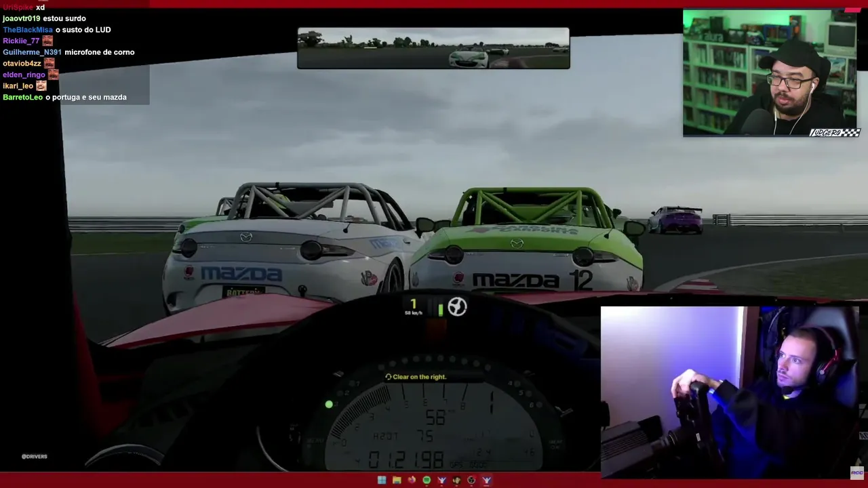Viewport: 868px width, 488px height.
Task: Open File Explorer from the taskbar
Action: pyautogui.click(x=397, y=480)
